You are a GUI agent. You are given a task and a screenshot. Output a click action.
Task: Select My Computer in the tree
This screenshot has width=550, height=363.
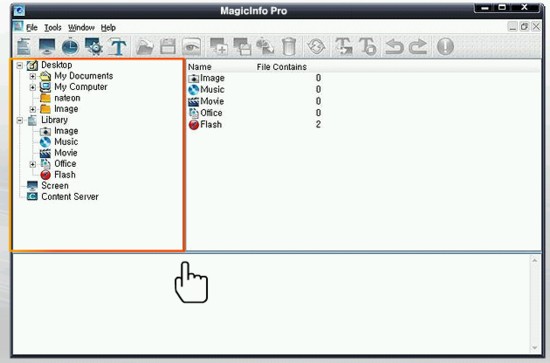81,87
